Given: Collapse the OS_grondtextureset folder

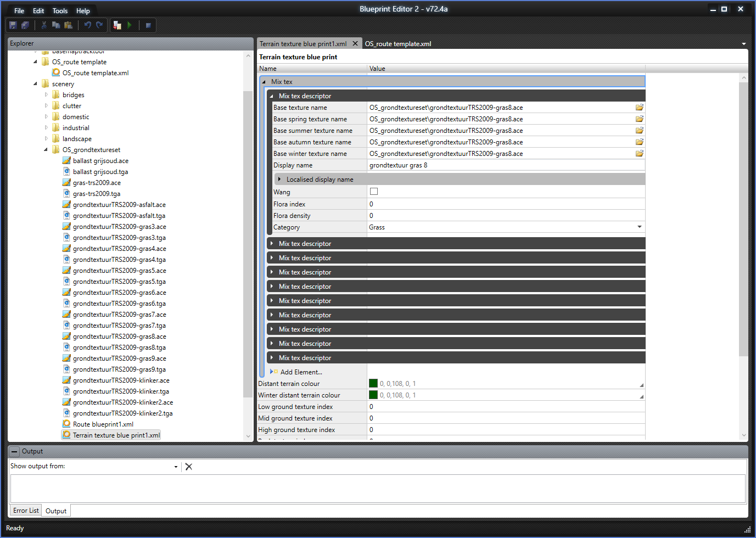Looking at the screenshot, I should coord(46,150).
